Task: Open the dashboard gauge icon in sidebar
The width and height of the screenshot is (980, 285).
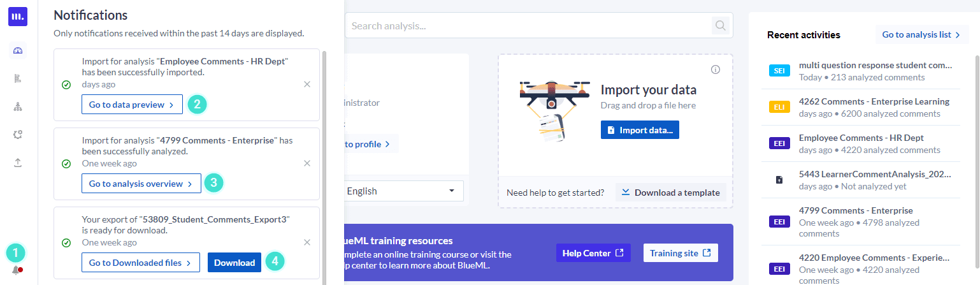Action: click(18, 51)
